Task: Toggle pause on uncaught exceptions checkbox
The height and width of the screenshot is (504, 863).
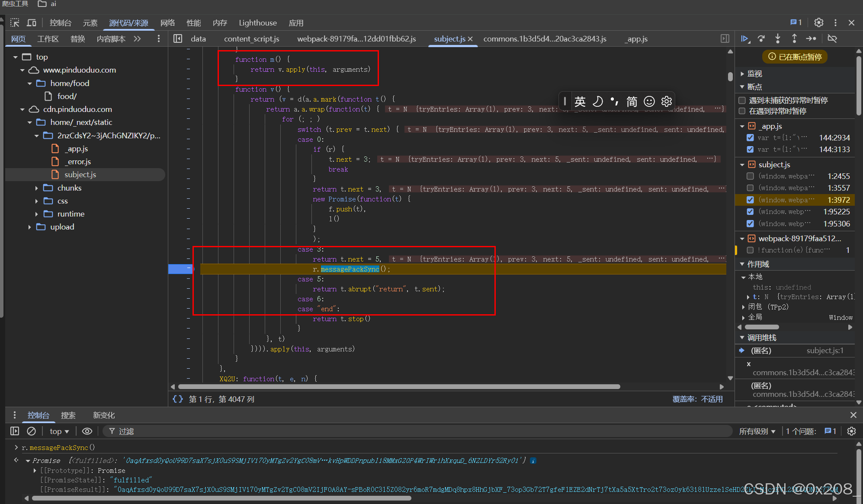Action: (742, 100)
